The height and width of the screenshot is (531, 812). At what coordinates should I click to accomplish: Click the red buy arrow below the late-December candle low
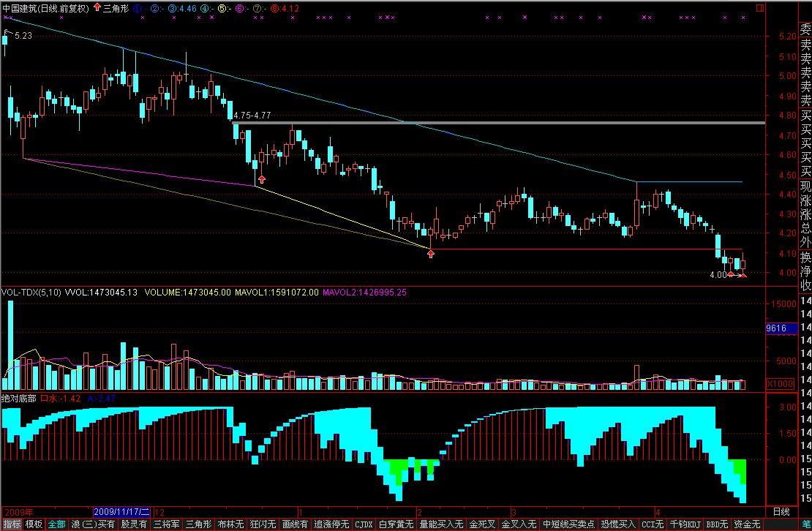pos(262,179)
